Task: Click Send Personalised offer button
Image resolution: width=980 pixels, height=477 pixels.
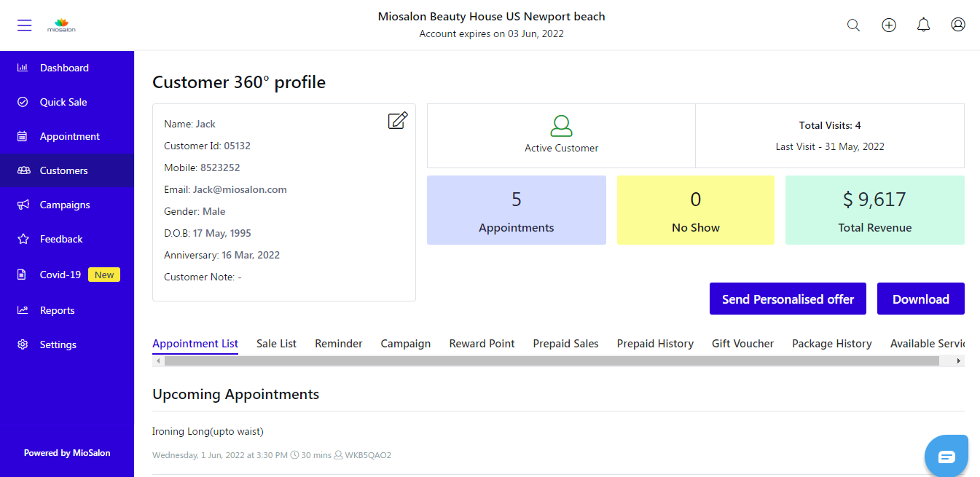Action: pyautogui.click(x=788, y=299)
